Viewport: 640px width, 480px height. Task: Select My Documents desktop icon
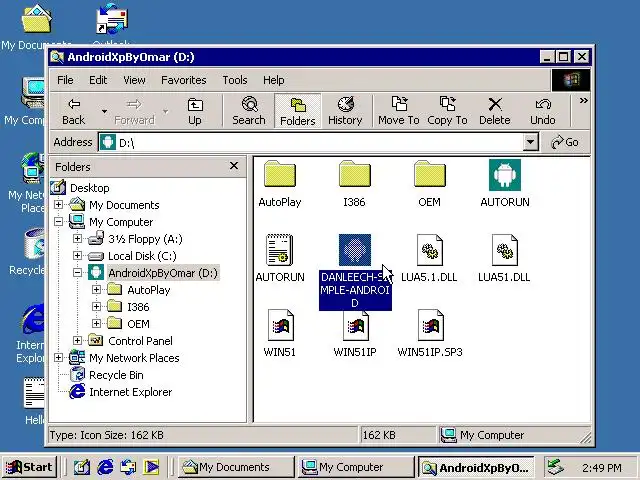(x=37, y=26)
